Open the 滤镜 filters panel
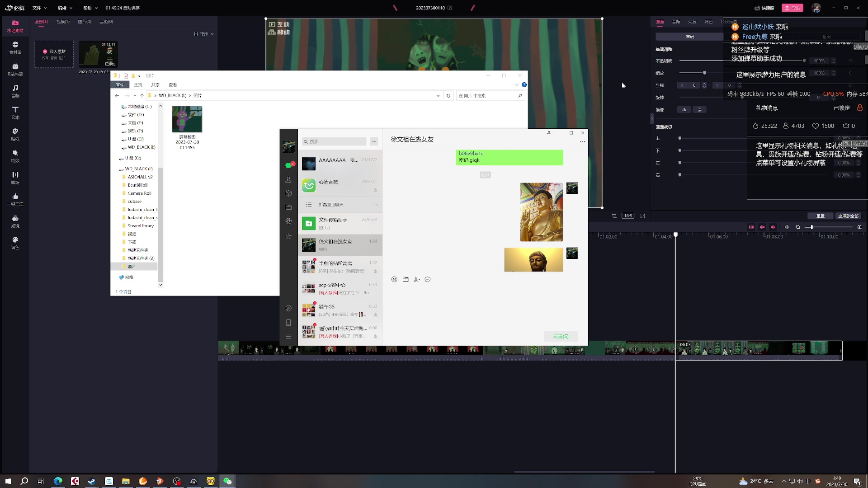 pyautogui.click(x=15, y=221)
